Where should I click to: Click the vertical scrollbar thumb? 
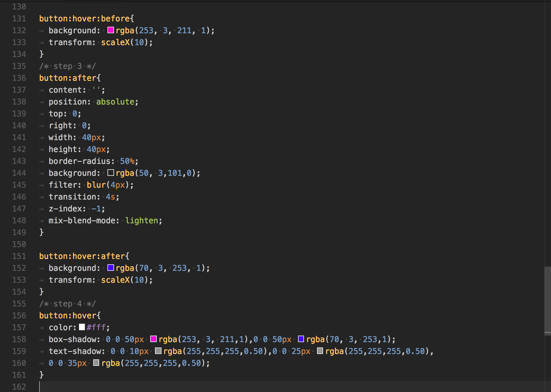click(x=547, y=300)
